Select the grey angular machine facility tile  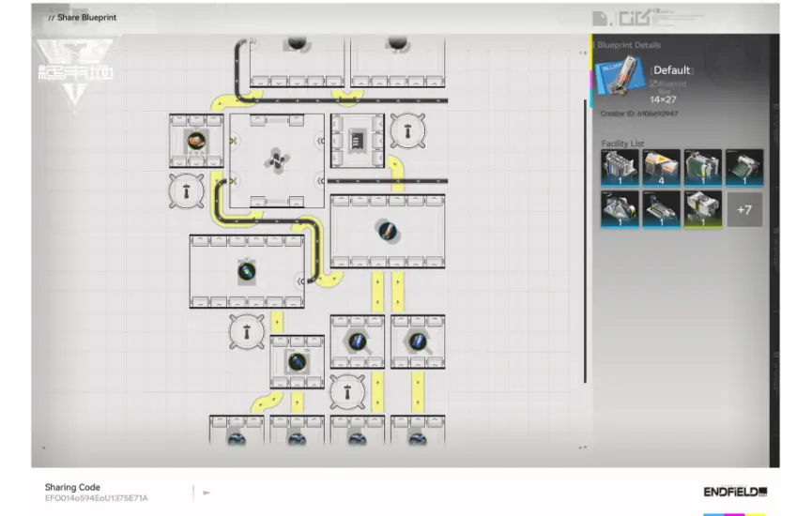click(x=620, y=209)
